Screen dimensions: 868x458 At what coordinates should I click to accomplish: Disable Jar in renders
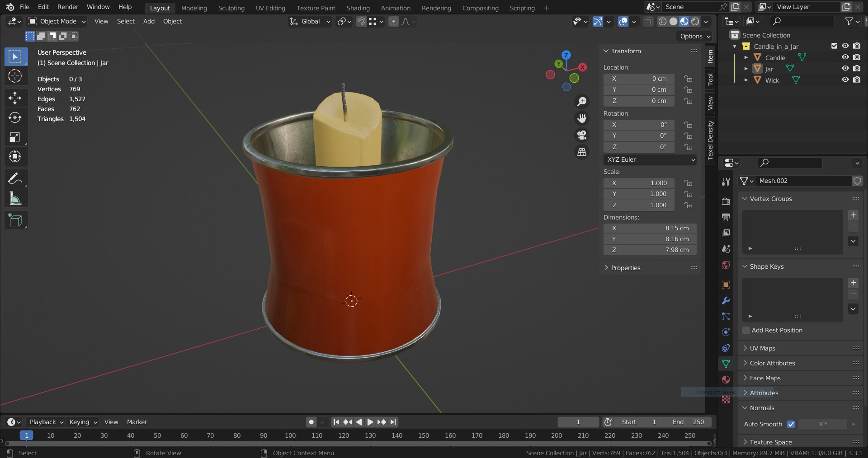(857, 68)
